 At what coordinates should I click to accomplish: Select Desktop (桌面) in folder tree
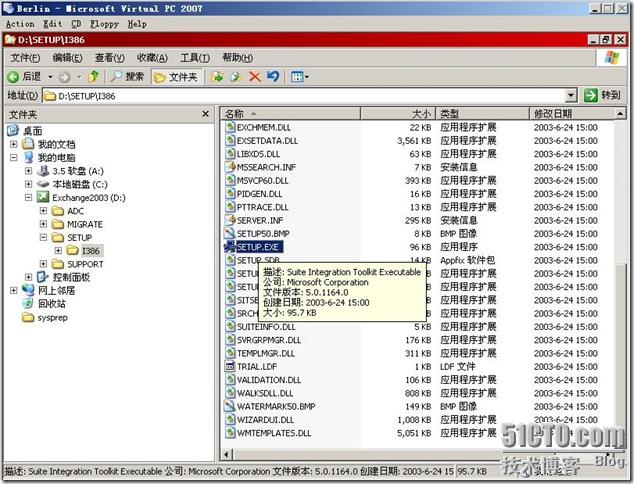(32, 131)
